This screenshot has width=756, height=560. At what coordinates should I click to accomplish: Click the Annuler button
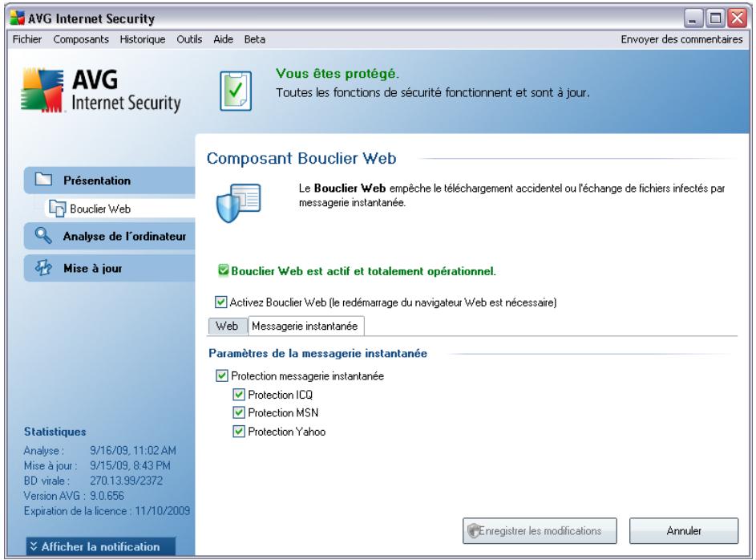pyautogui.click(x=684, y=530)
